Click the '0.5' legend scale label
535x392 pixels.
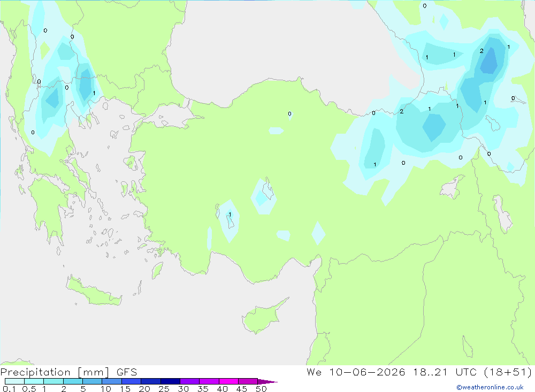29,389
